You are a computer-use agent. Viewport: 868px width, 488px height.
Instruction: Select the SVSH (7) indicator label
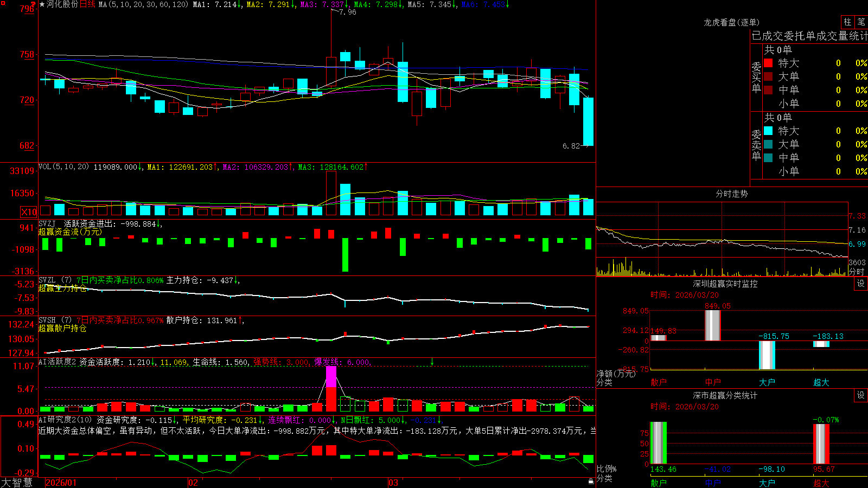55,320
